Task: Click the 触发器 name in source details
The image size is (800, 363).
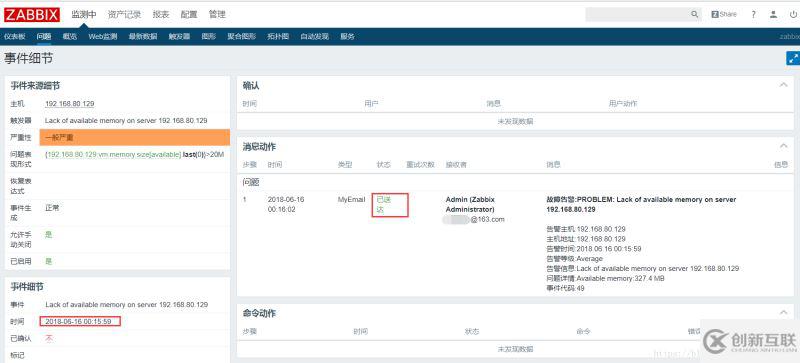Action: point(126,120)
